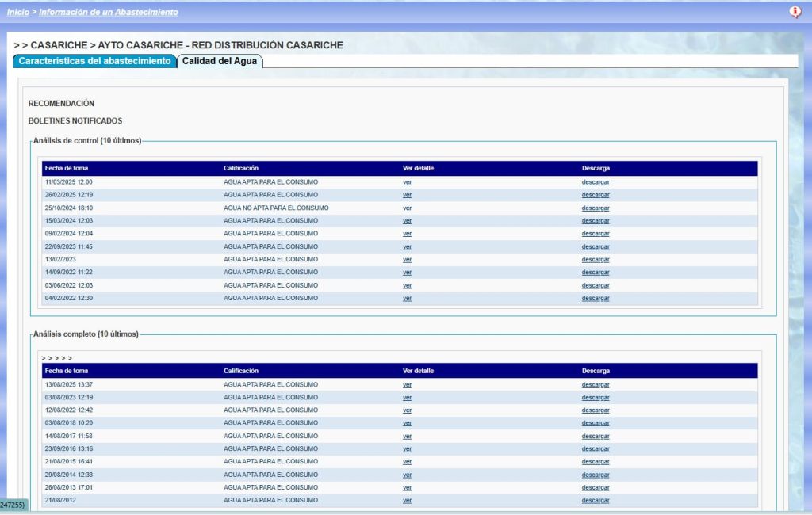This screenshot has width=812, height=515.
Task: Click the Fecha de toma header in control table
Action: click(x=67, y=168)
